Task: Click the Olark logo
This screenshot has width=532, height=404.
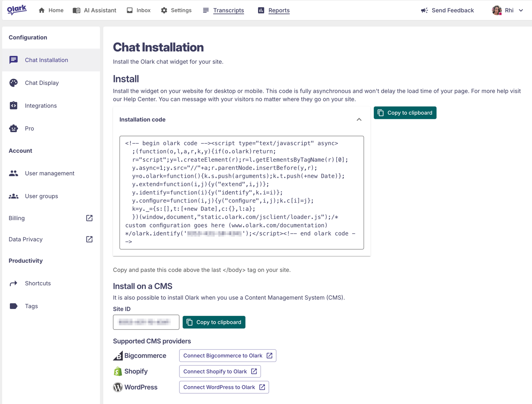Action: pyautogui.click(x=17, y=10)
